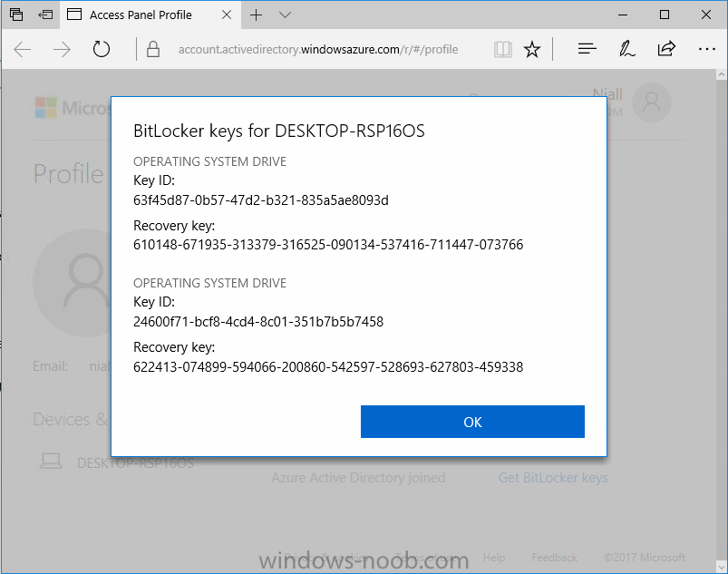
Task: Open the tabs you've set aside icon
Action: point(15,15)
